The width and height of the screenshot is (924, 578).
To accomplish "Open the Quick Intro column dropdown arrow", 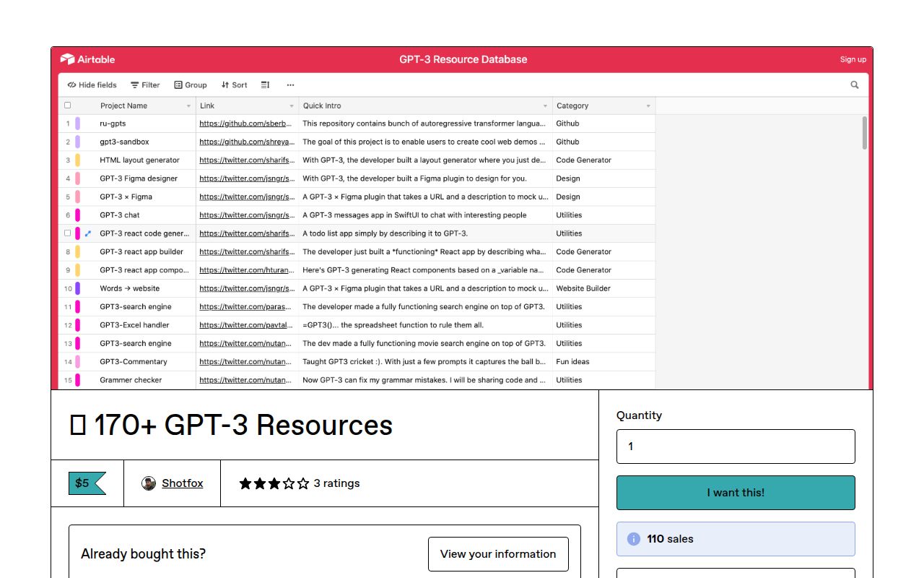I will (x=546, y=106).
